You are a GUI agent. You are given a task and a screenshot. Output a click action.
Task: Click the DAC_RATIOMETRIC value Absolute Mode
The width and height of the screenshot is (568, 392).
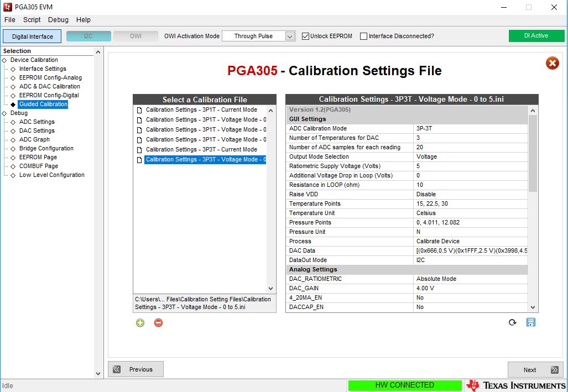[436, 279]
